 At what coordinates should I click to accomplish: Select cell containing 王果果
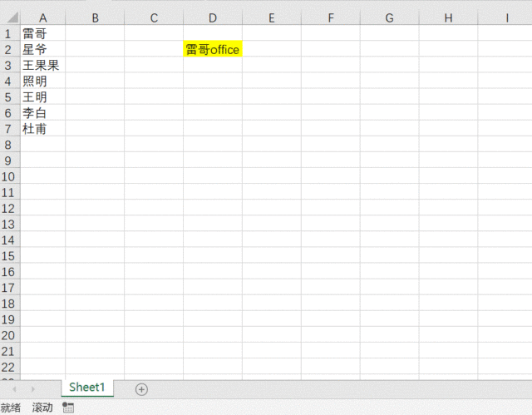pos(42,65)
